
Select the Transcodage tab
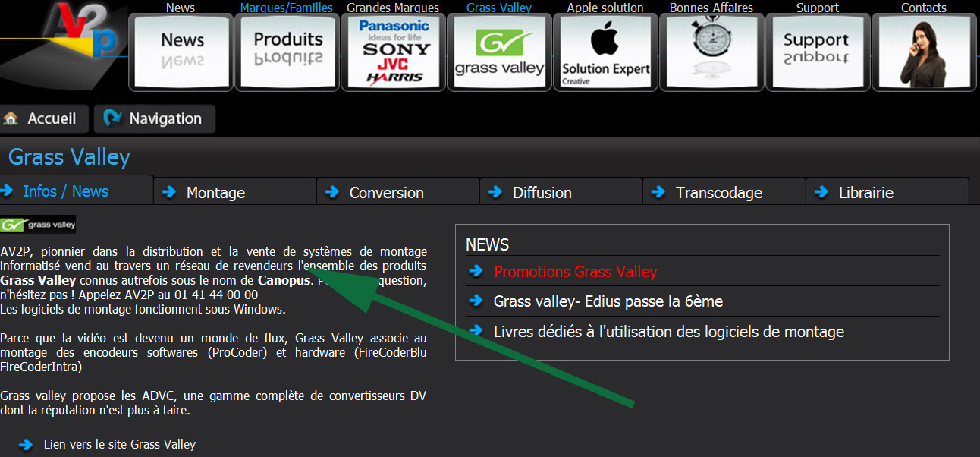[x=724, y=192]
